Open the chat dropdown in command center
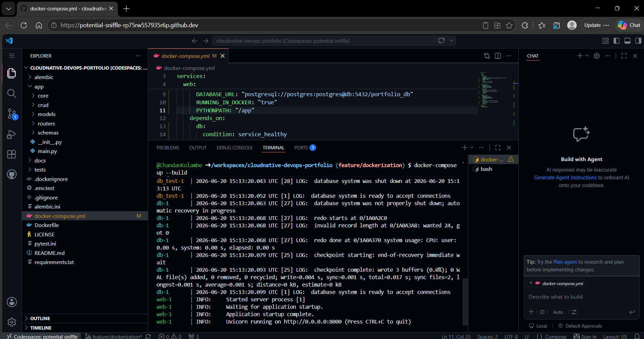 coord(451,41)
